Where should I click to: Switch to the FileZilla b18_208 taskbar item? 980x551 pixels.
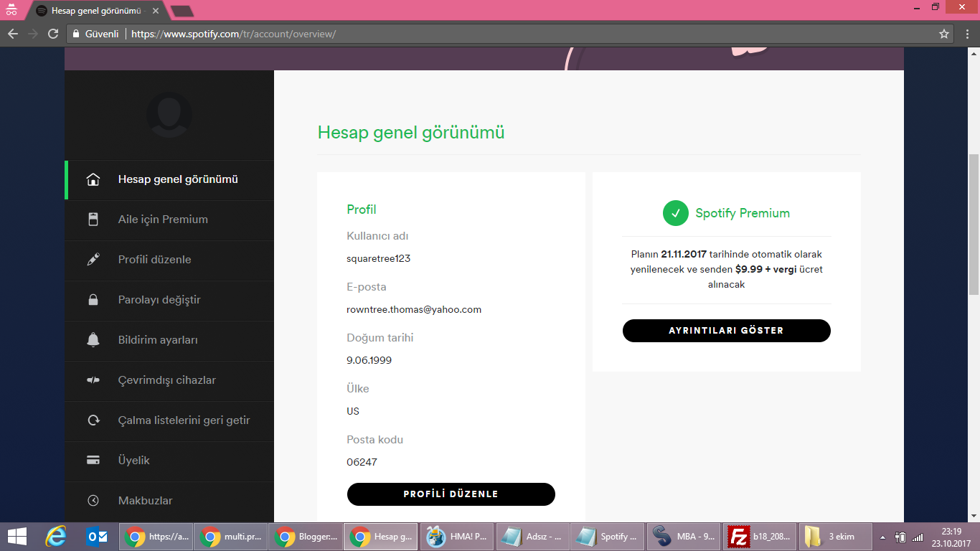pos(760,537)
